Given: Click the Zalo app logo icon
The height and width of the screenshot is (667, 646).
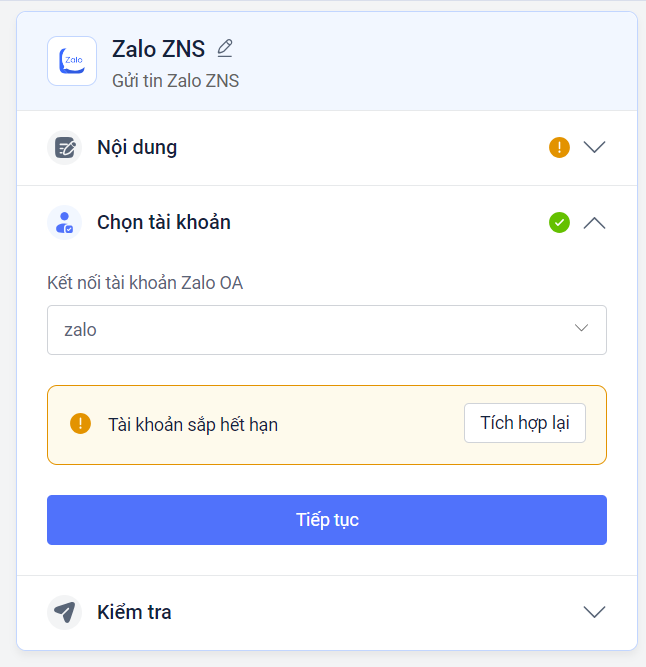Looking at the screenshot, I should tap(72, 61).
